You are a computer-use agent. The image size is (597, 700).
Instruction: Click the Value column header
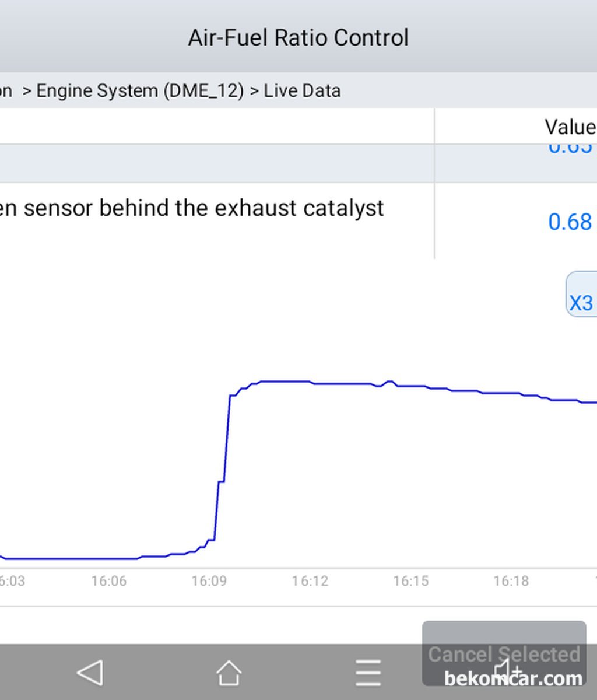click(x=570, y=127)
